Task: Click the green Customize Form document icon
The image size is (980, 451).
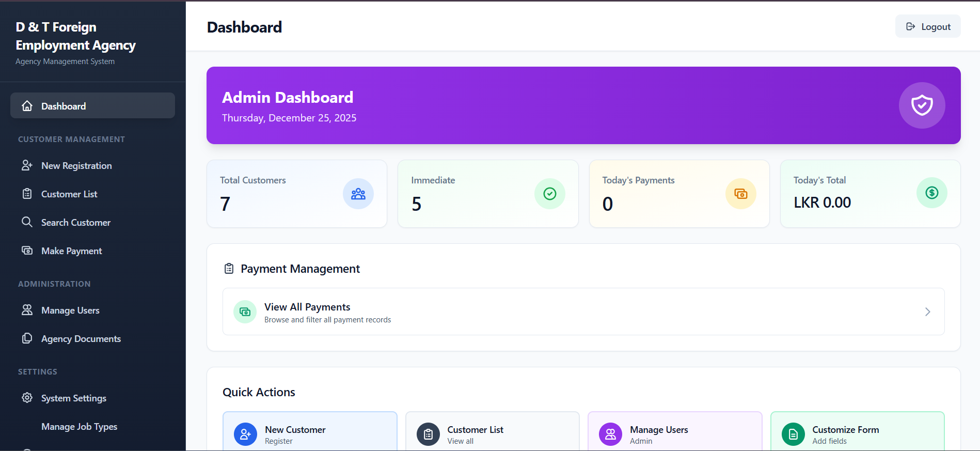Action: click(x=793, y=434)
